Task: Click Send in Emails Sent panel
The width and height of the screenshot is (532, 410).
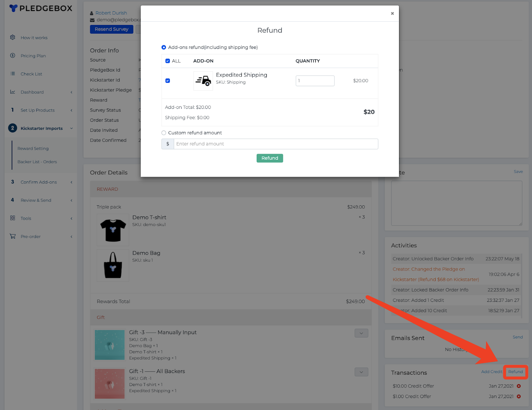Action: click(518, 337)
